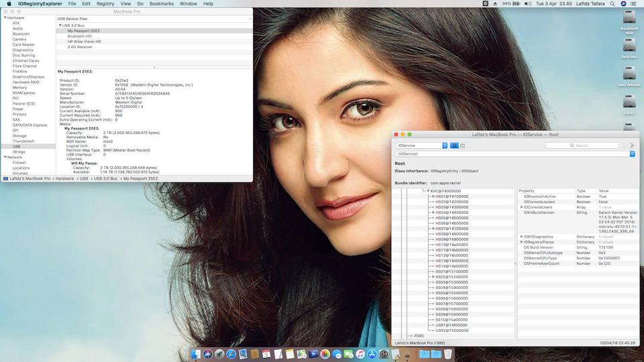Collapse the XHC@14000000 tree node
Viewport: 644px width, 362px height.
point(428,191)
